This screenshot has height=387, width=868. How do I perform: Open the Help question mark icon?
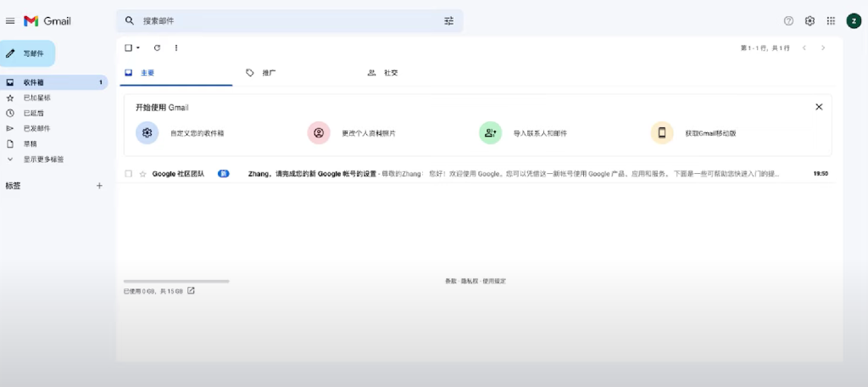pos(789,21)
